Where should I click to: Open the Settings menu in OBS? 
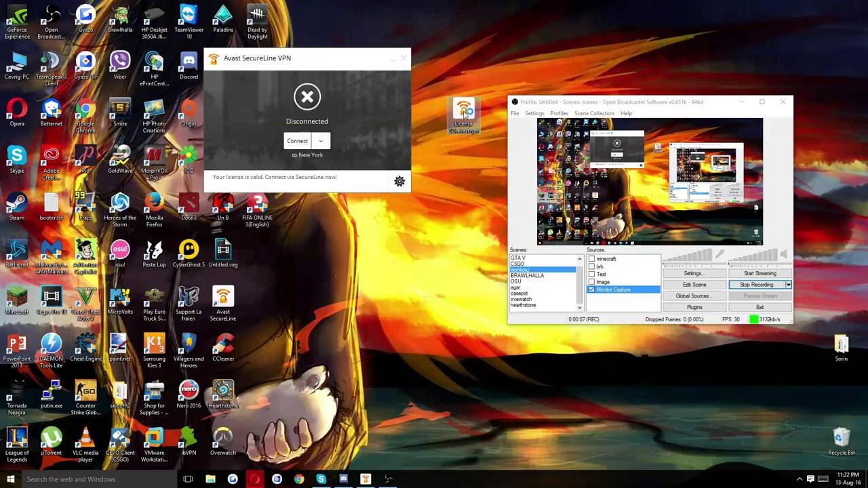coord(534,113)
